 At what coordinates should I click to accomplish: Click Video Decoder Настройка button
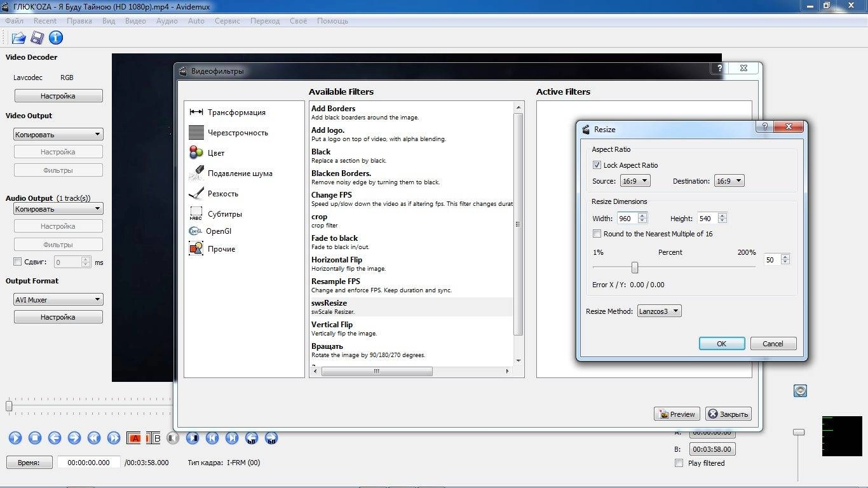click(58, 96)
